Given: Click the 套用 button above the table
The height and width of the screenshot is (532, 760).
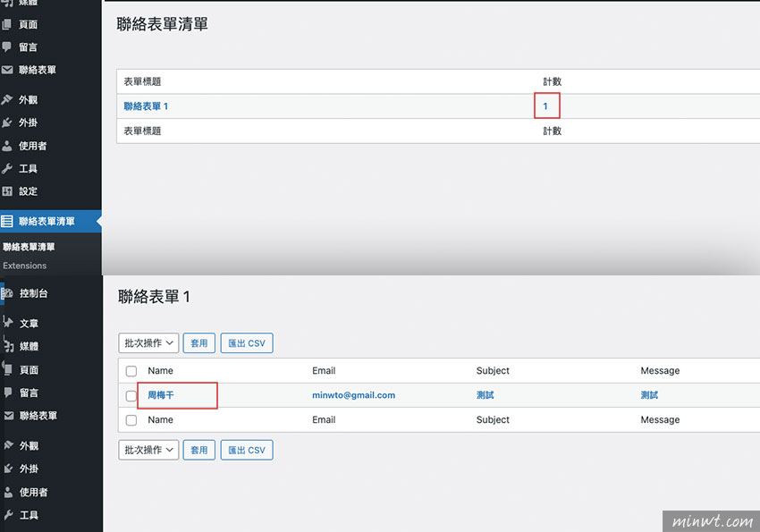Looking at the screenshot, I should [199, 343].
